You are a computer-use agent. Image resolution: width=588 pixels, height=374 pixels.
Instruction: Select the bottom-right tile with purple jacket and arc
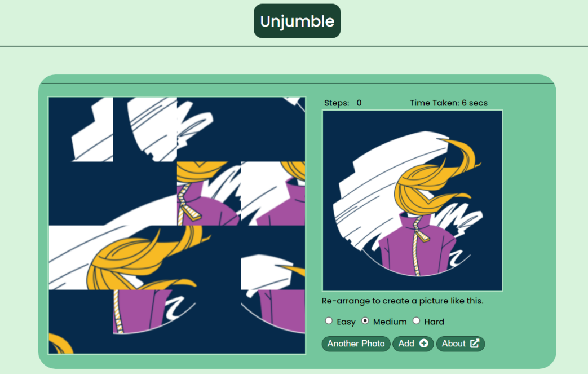273,322
